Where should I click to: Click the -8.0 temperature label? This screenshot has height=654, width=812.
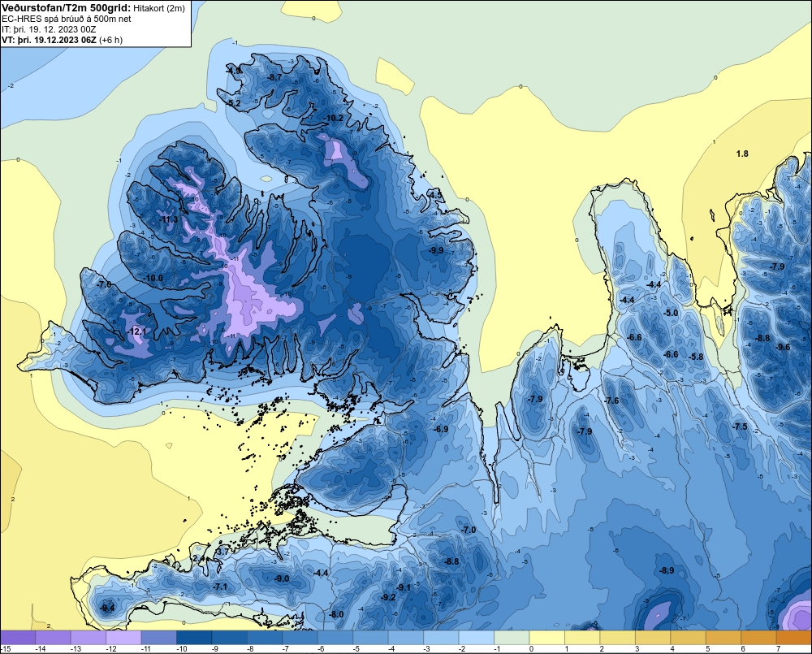(337, 614)
